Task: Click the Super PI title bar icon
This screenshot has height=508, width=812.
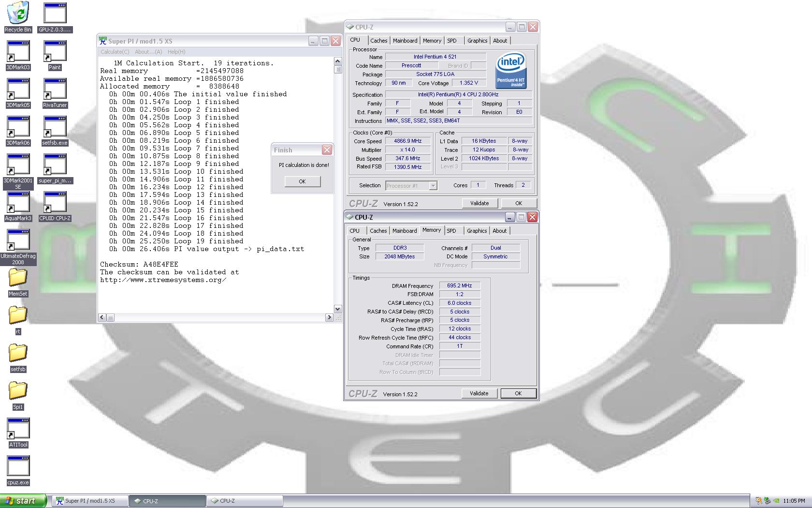Action: point(102,41)
